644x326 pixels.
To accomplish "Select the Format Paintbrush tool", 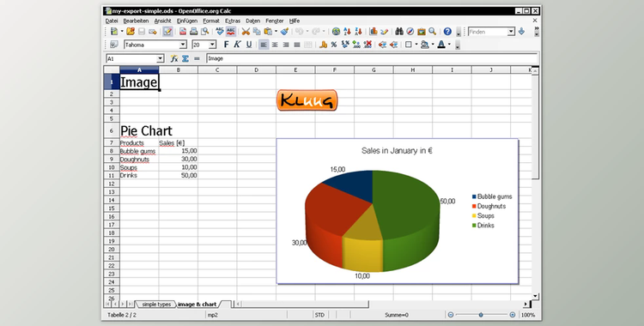I will click(x=284, y=31).
